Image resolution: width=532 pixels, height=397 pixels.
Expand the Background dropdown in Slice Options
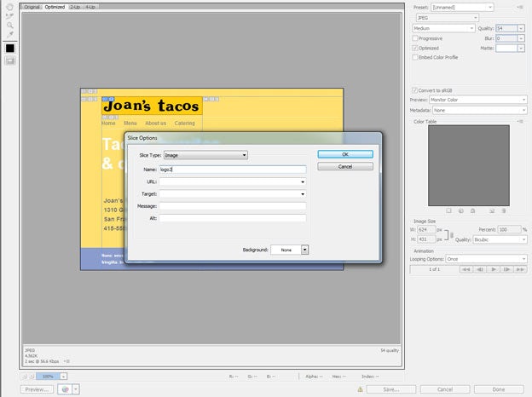pos(304,250)
